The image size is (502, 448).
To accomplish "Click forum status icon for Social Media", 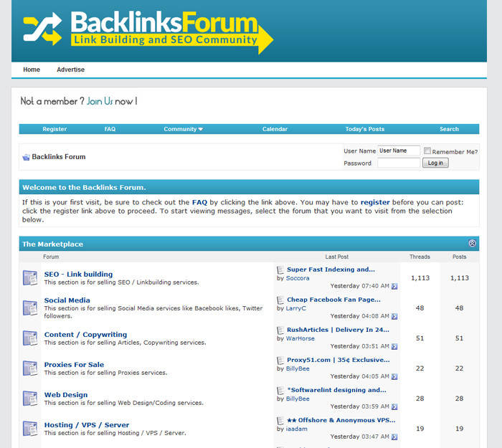I will pos(30,308).
